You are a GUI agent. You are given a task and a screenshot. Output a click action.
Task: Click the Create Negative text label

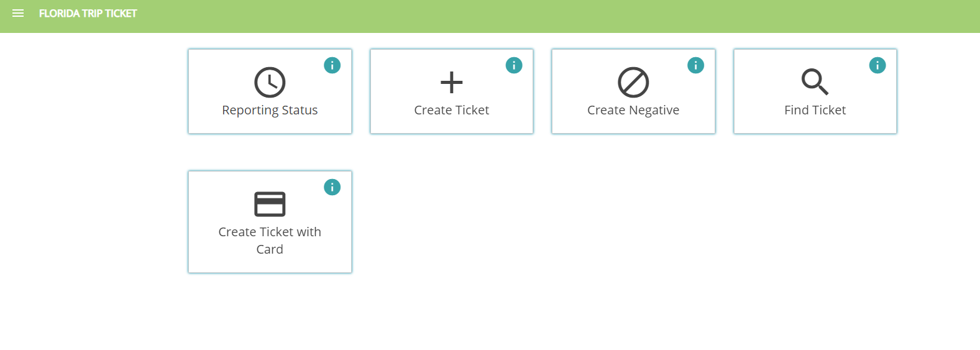click(633, 110)
